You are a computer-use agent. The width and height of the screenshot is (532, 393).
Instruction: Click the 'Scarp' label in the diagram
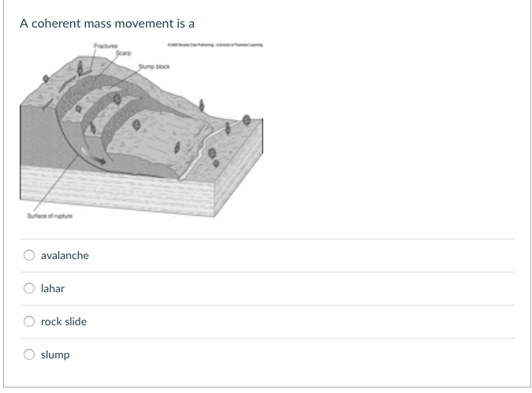[x=123, y=53]
